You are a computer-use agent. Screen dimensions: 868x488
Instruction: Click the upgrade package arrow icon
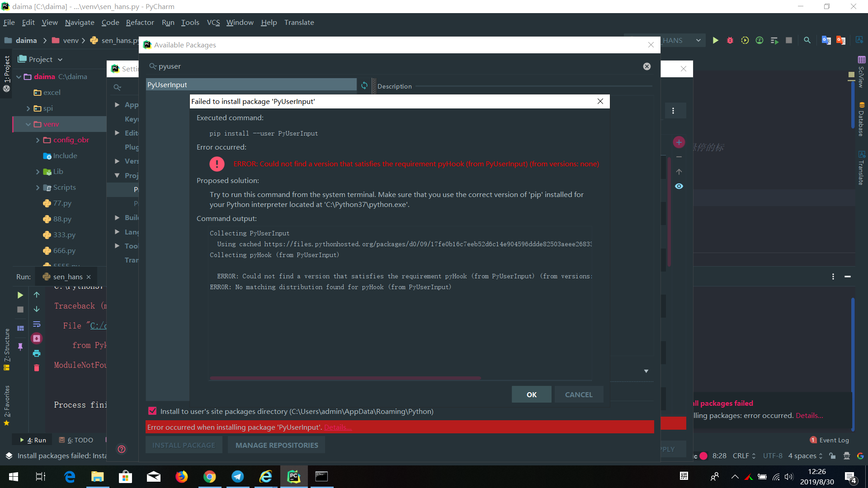point(679,172)
